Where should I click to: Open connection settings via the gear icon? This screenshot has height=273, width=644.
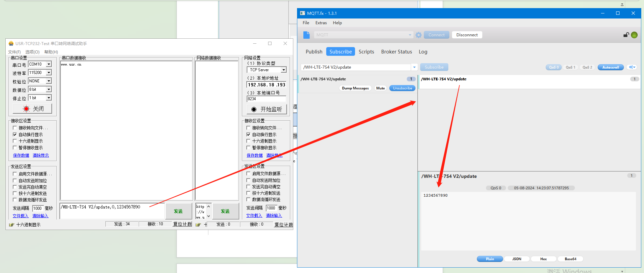click(x=418, y=35)
